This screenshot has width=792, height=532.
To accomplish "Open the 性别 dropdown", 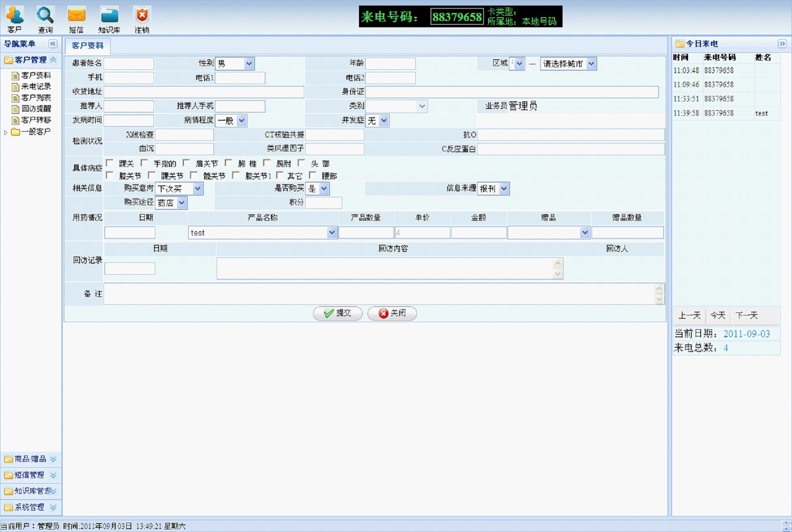I will tap(235, 64).
